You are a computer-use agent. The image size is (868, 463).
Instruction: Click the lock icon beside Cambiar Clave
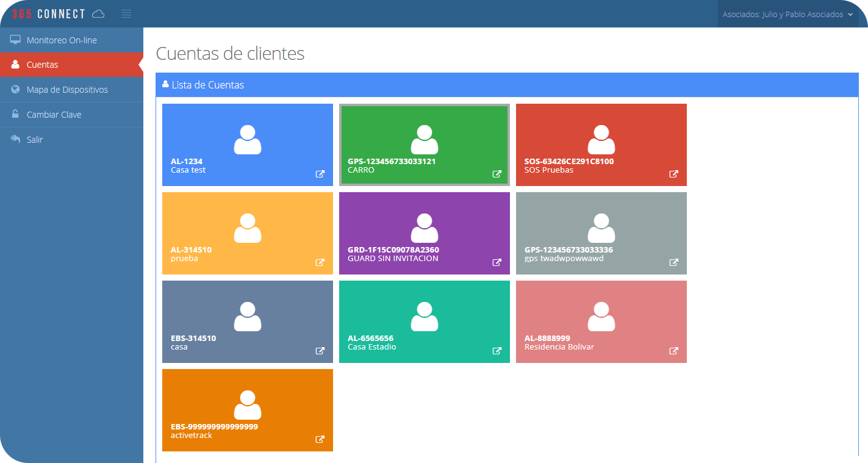coord(15,114)
